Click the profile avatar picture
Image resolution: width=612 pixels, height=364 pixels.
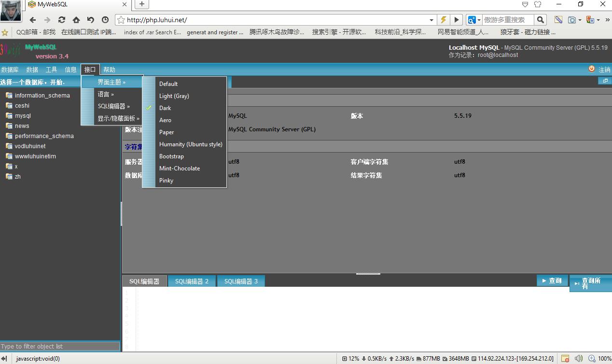coord(11,11)
